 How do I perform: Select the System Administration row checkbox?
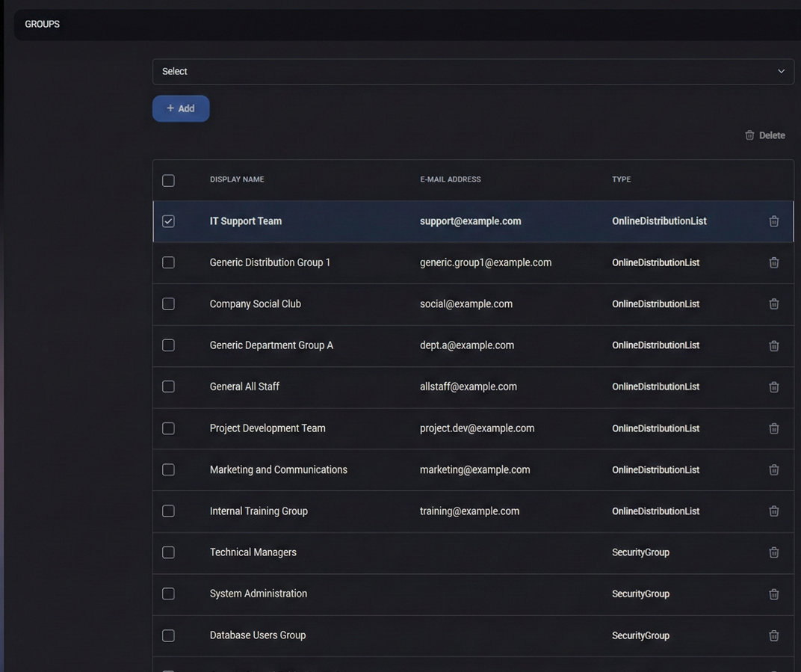pyautogui.click(x=168, y=594)
